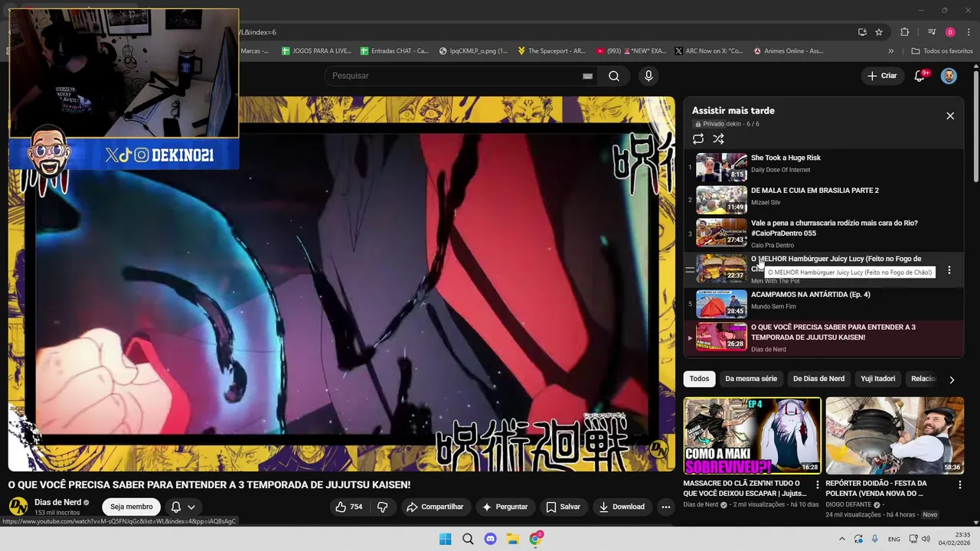Open the JOGOS PARA A LIVE bookmark
The height and width of the screenshot is (551, 980).
316,51
